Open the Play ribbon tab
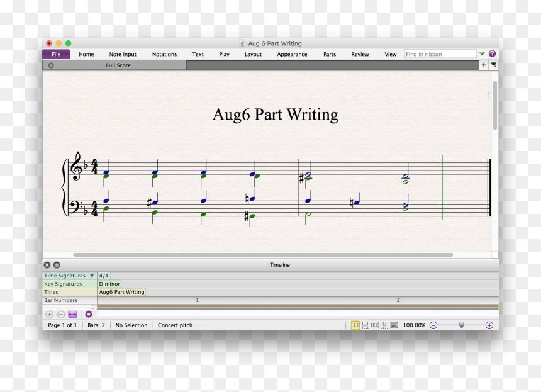Viewport: 541px width, 392px height. tap(224, 54)
